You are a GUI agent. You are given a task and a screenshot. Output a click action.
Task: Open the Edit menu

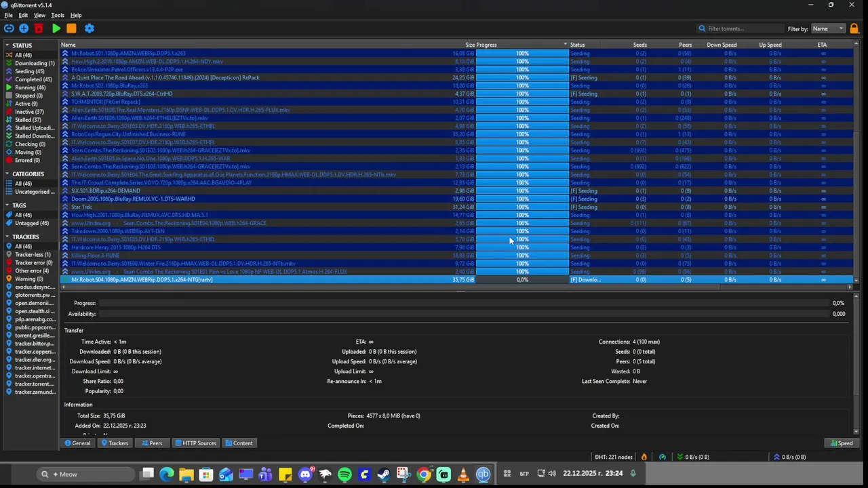coord(24,15)
